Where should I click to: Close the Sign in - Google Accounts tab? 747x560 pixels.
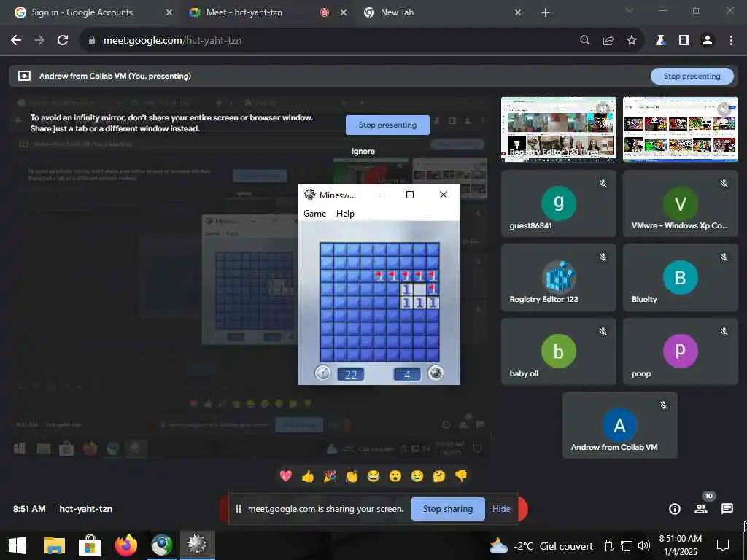pyautogui.click(x=169, y=12)
